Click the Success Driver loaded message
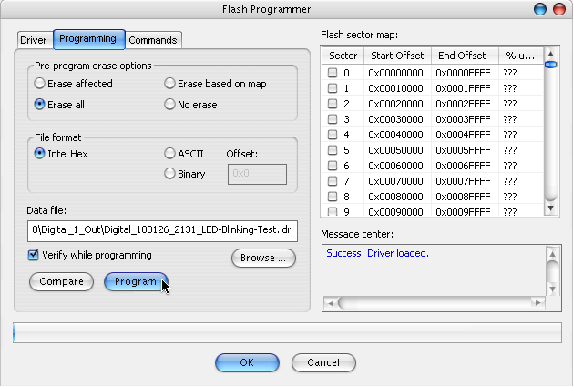The height and width of the screenshot is (387, 574). click(377, 253)
